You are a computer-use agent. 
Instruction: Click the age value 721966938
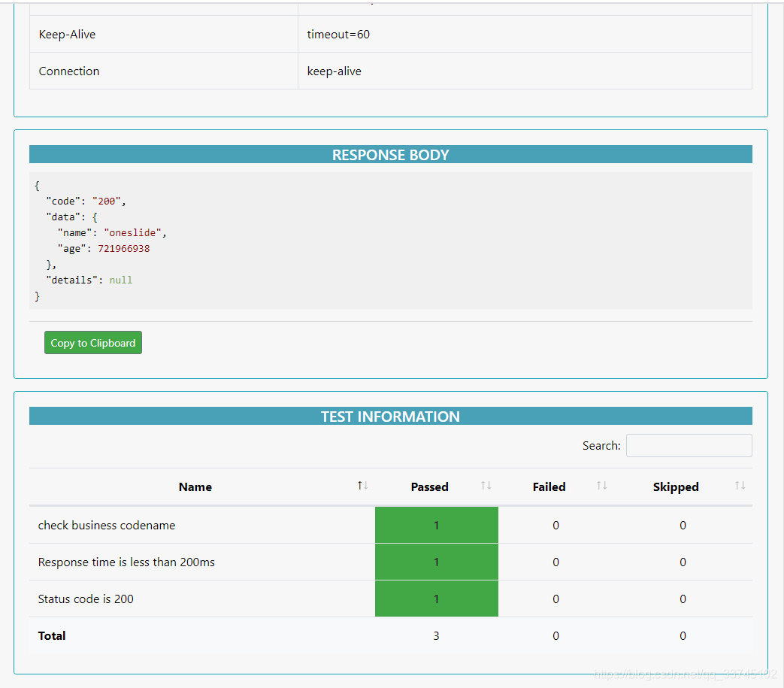(x=124, y=248)
